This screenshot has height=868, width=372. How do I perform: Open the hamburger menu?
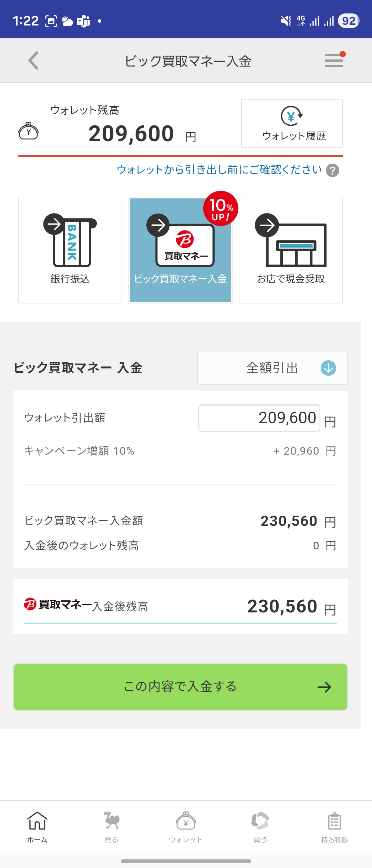point(333,61)
